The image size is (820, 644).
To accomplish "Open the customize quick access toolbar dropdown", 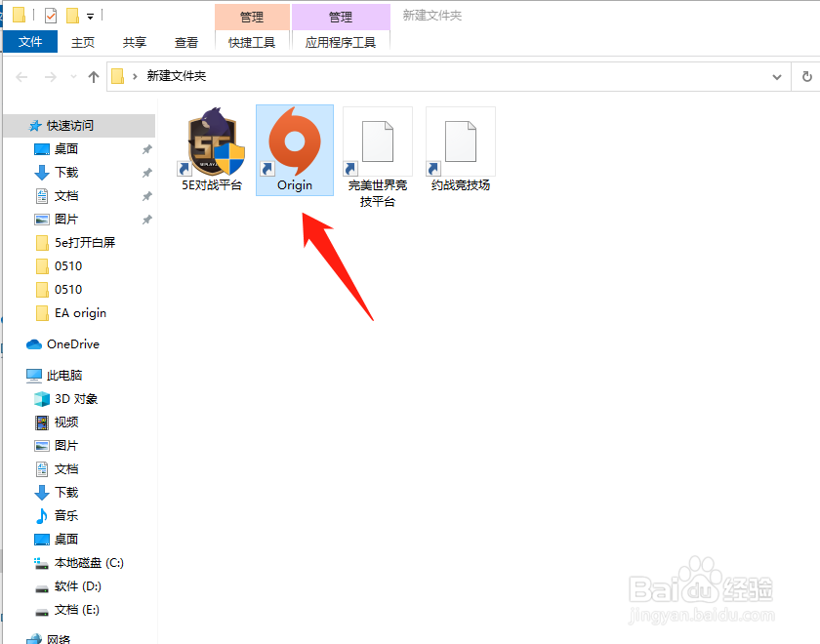I will click(90, 17).
